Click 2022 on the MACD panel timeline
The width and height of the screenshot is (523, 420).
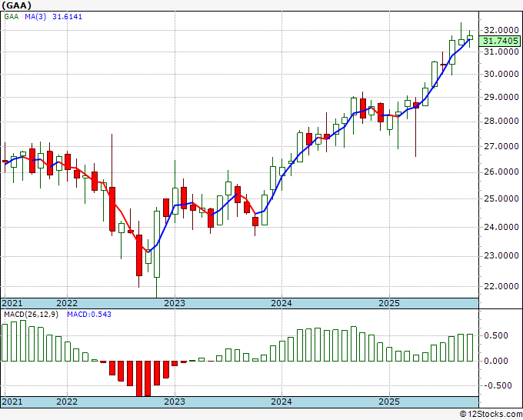(x=67, y=402)
